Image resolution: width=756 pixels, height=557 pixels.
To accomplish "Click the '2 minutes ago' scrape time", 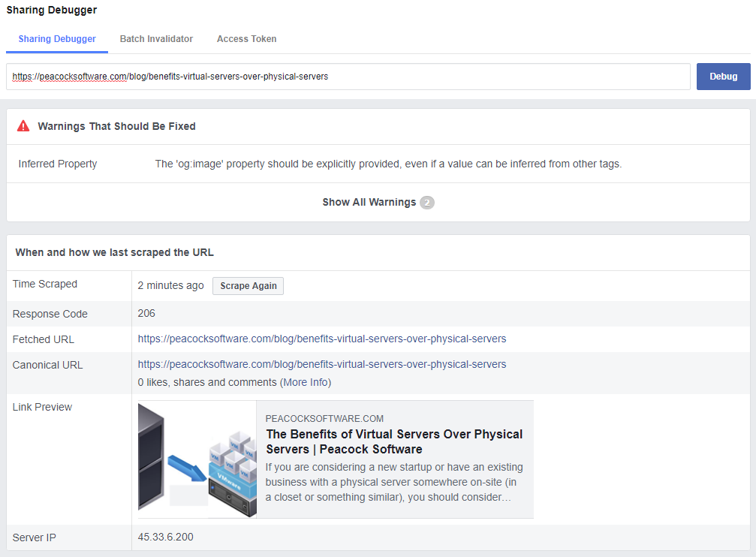I will pyautogui.click(x=170, y=285).
